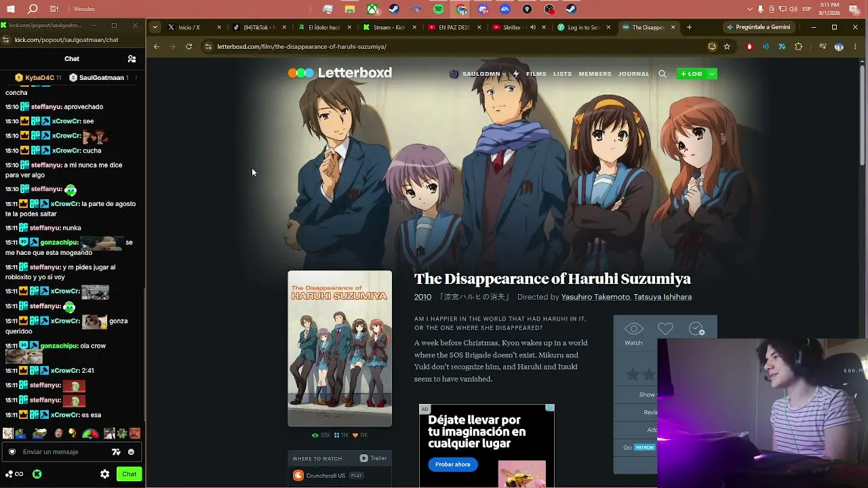Open File Explorer in the taskbar
This screenshot has width=868, height=488.
(350, 9)
